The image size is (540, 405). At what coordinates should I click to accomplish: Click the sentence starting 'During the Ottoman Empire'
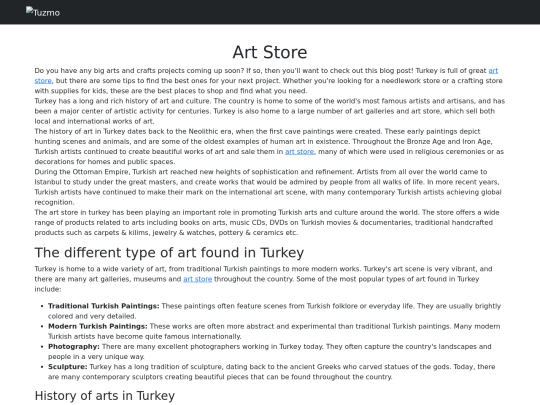coord(195,172)
